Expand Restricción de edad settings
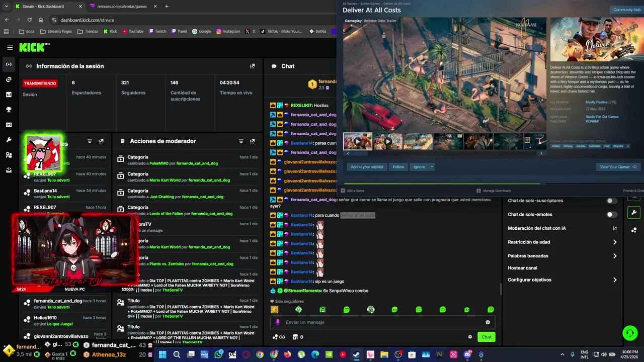 click(x=615, y=242)
